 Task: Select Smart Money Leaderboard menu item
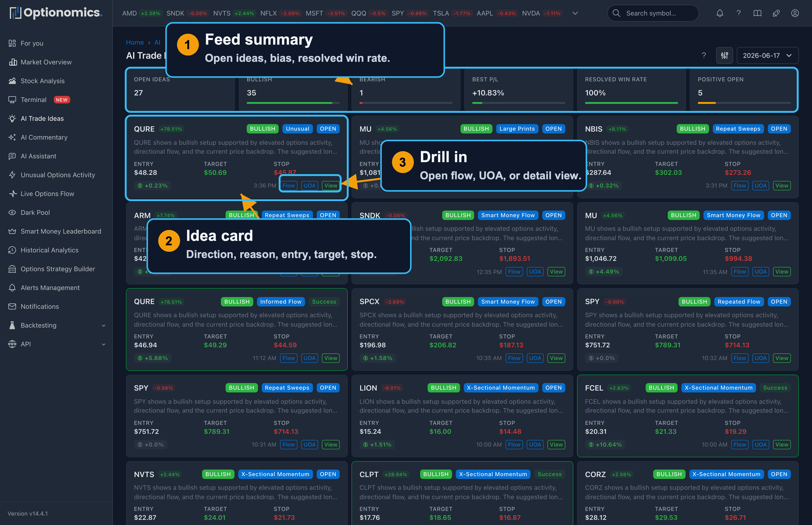61,231
